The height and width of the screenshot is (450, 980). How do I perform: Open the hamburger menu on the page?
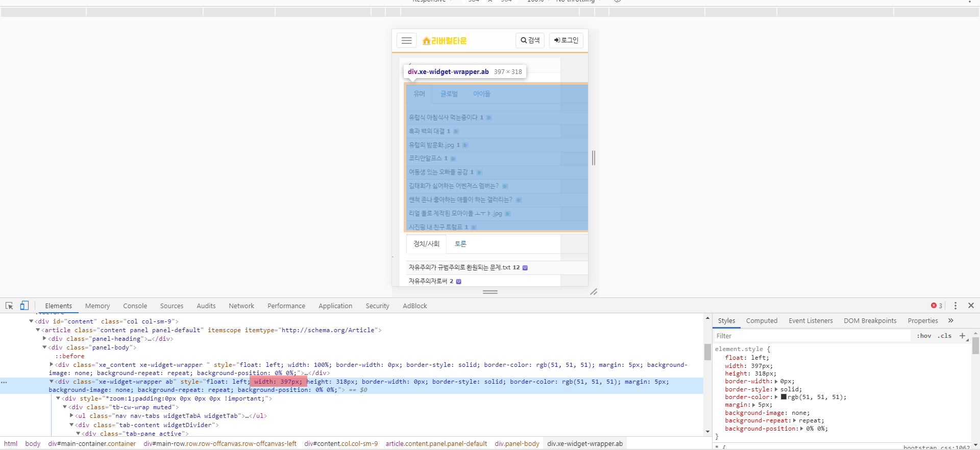point(406,40)
